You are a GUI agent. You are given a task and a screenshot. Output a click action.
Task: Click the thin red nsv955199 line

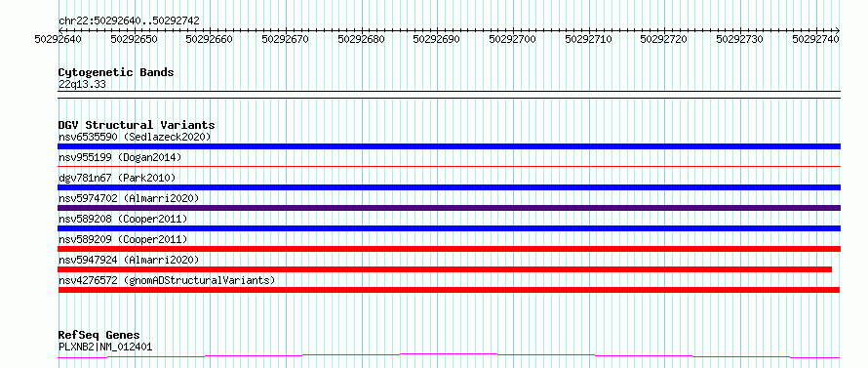click(x=449, y=166)
